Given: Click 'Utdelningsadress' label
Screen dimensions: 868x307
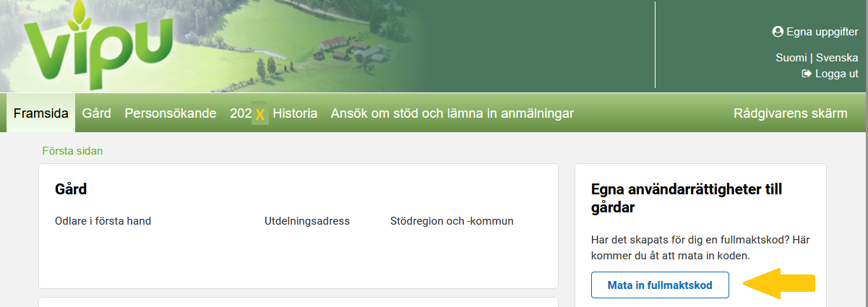Looking at the screenshot, I should pyautogui.click(x=307, y=221).
